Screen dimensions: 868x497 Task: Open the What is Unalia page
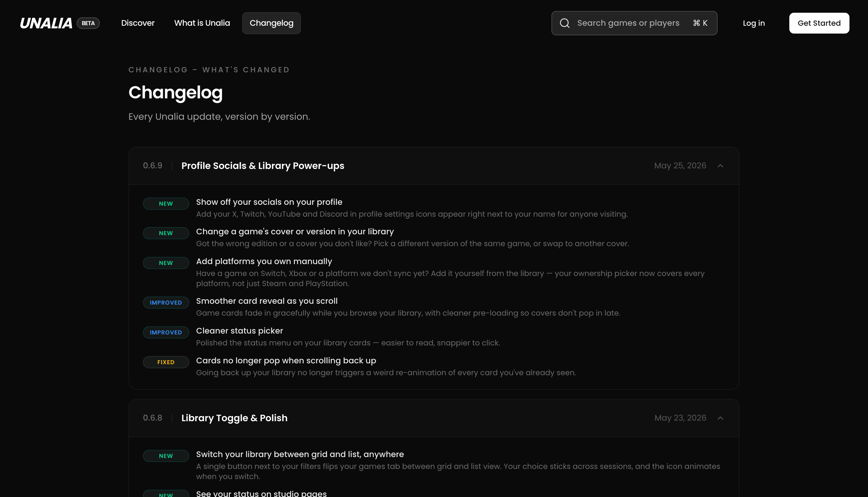202,23
